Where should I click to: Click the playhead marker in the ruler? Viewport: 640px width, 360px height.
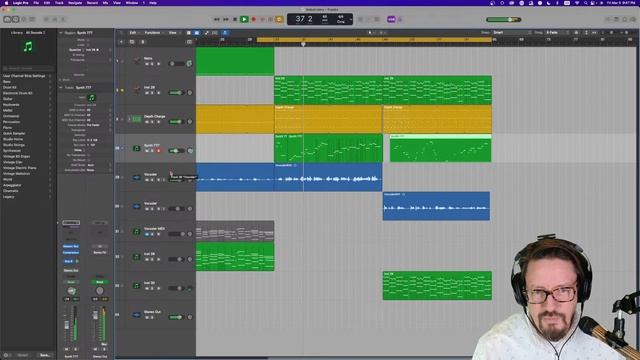(303, 44)
